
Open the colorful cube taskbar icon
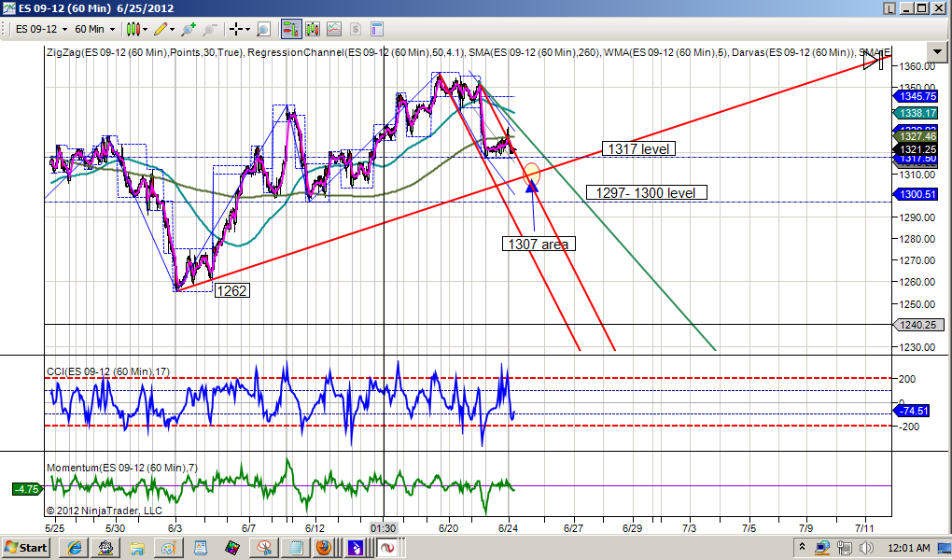(231, 548)
